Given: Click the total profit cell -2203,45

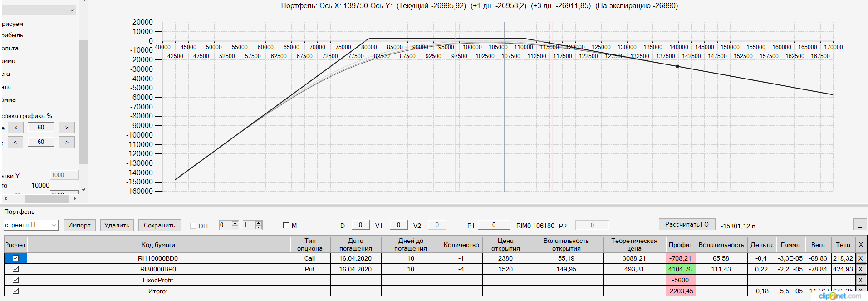Looking at the screenshot, I should pos(681,291).
